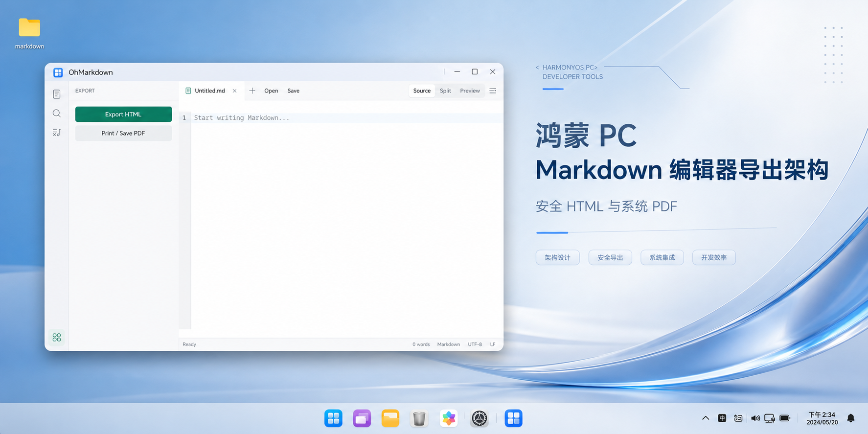Open the files panel in the OhMarkdown sidebar
The height and width of the screenshot is (434, 868).
(x=57, y=94)
